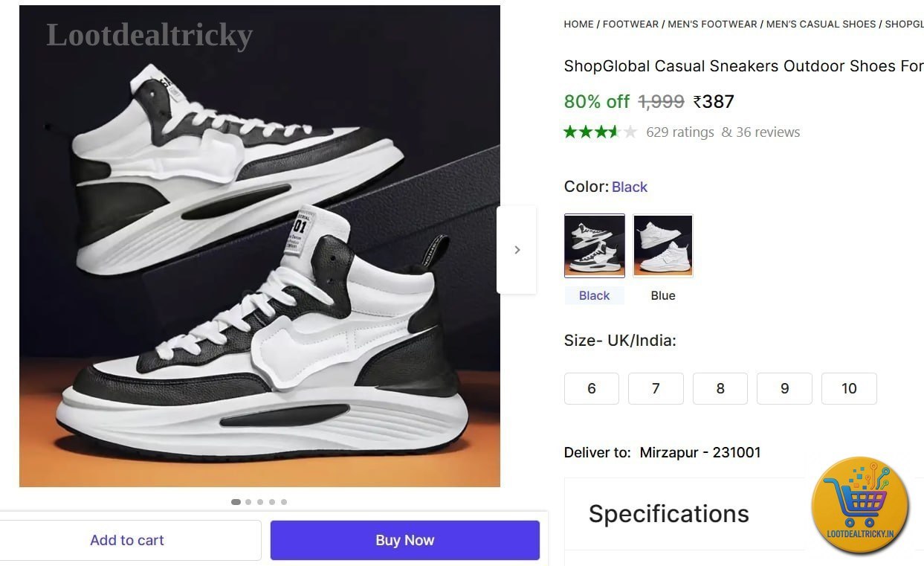Choose size 9 option
Screen dimensions: 924x566
coord(784,388)
